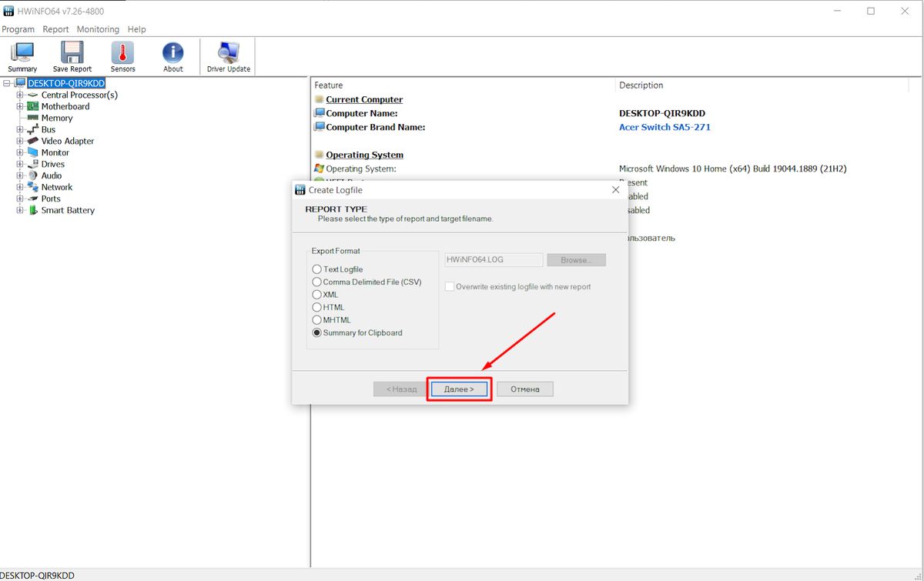The height and width of the screenshot is (581, 924).
Task: Launch Driver Update from toolbar
Action: coord(229,53)
